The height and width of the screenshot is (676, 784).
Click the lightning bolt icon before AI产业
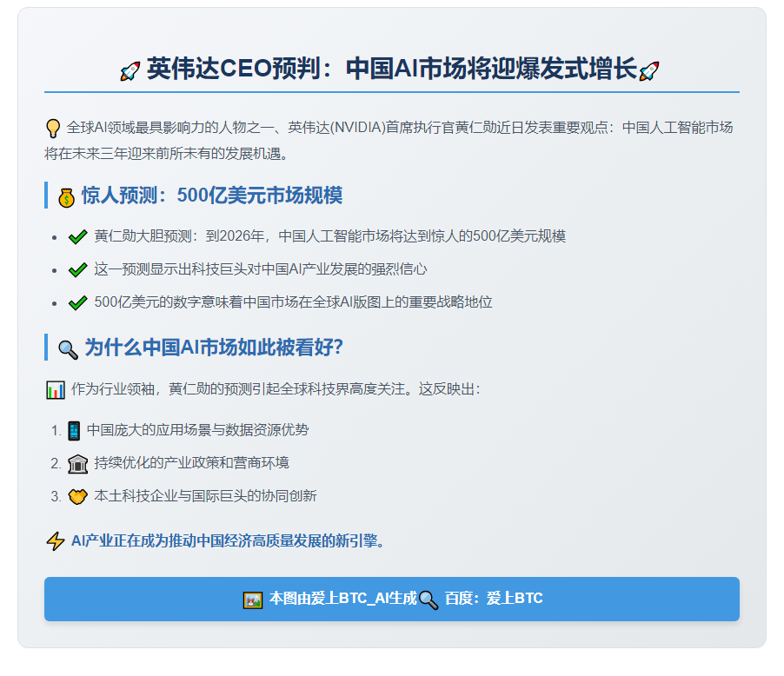tap(56, 541)
